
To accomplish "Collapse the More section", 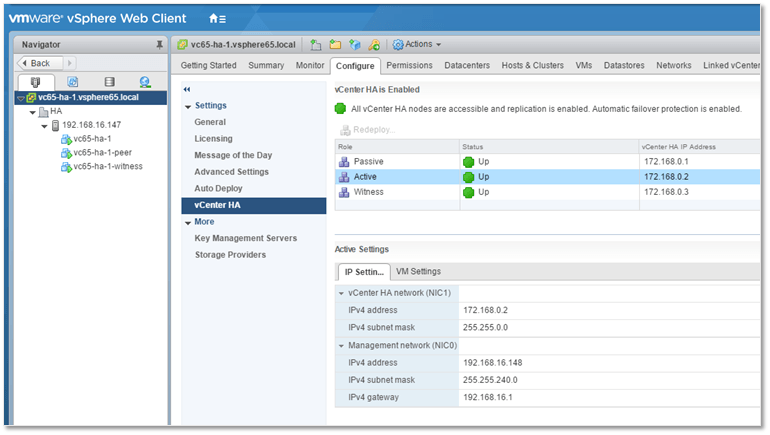I will click(188, 223).
